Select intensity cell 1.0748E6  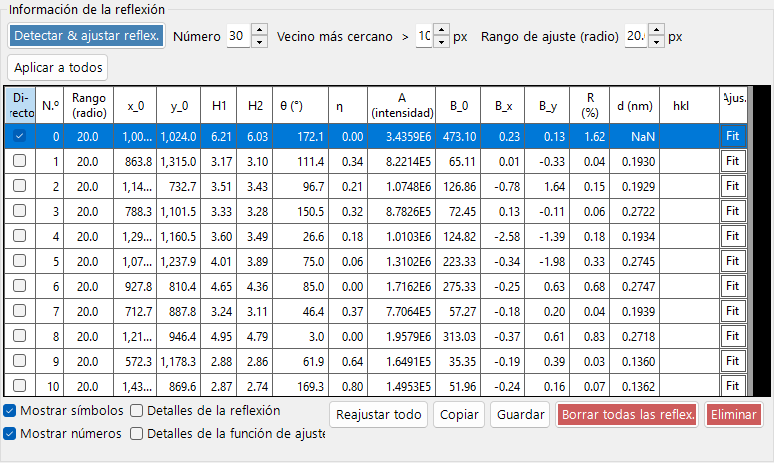click(x=402, y=187)
